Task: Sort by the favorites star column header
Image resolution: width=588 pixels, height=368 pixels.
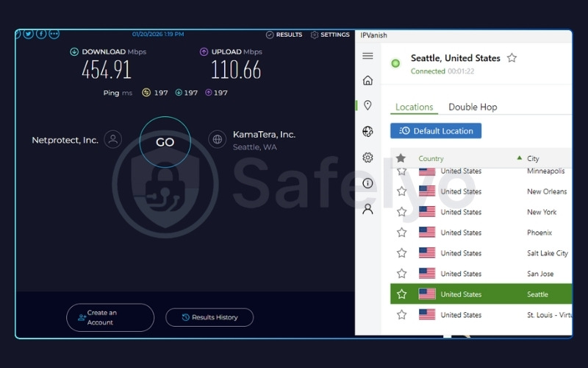Action: pos(401,158)
